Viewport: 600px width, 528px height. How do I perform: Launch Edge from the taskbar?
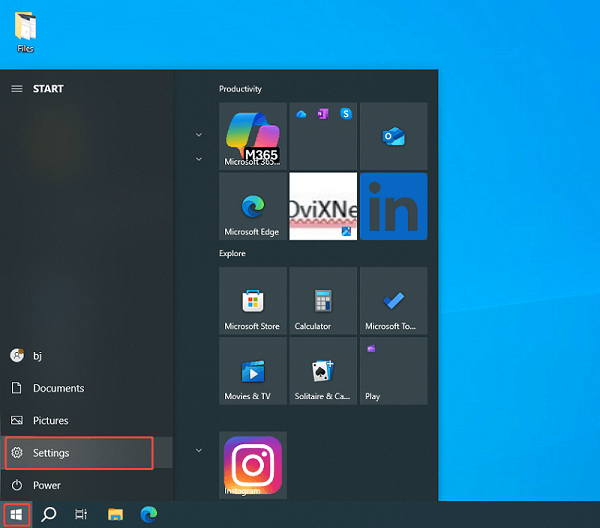148,515
